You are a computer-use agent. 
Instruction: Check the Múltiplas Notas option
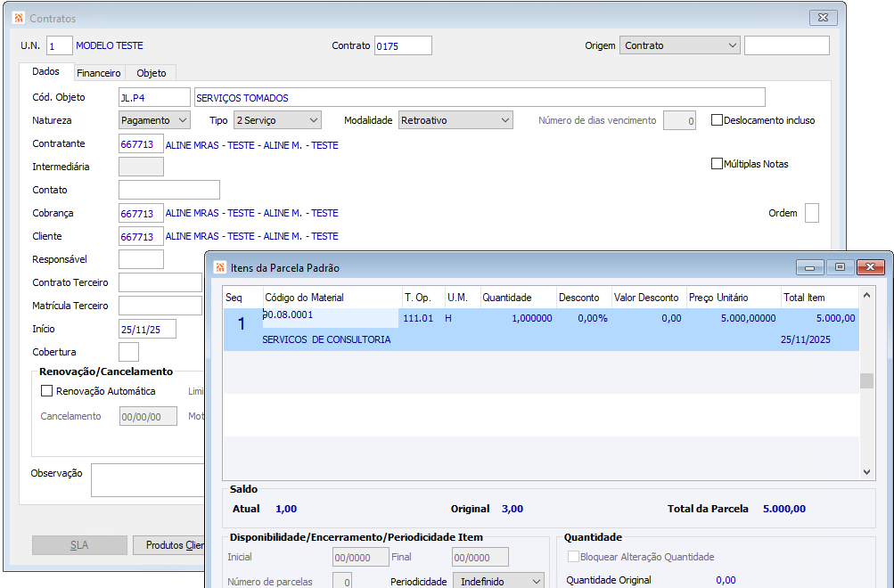point(717,164)
